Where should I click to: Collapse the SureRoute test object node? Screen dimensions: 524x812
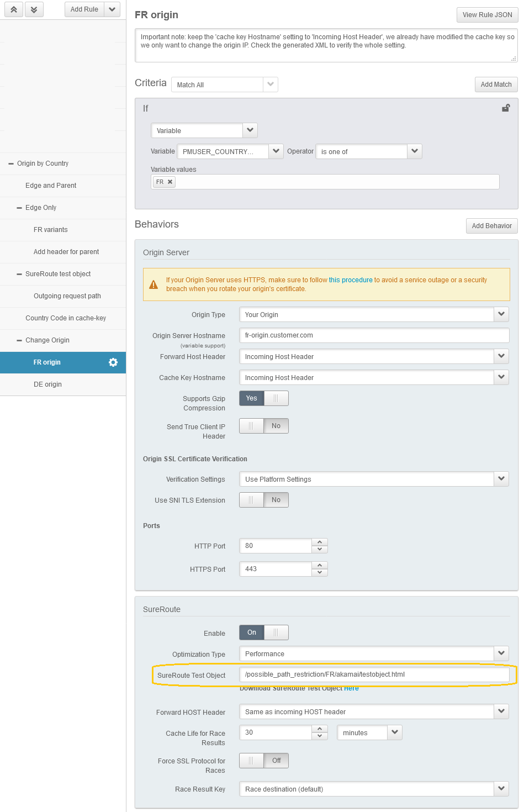[19, 274]
